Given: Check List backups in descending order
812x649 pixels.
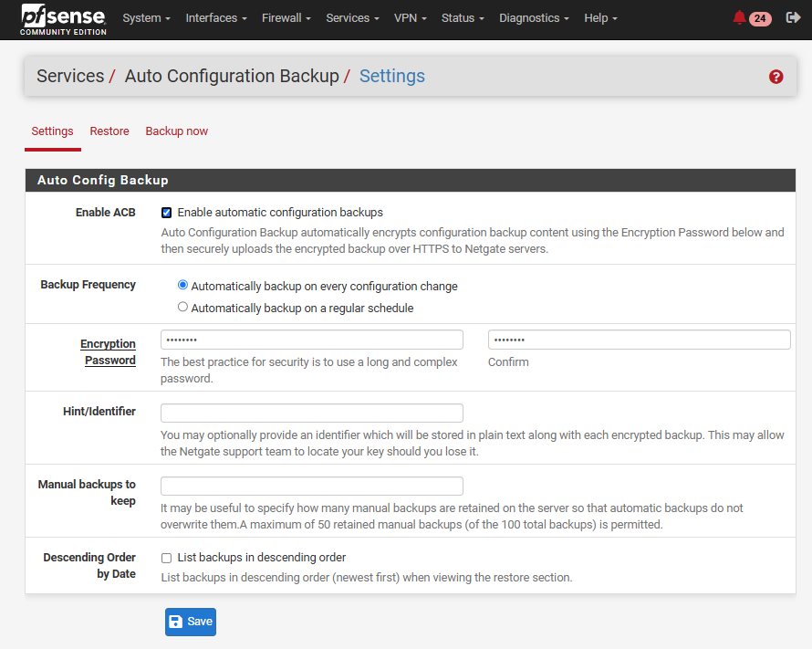Looking at the screenshot, I should 166,558.
